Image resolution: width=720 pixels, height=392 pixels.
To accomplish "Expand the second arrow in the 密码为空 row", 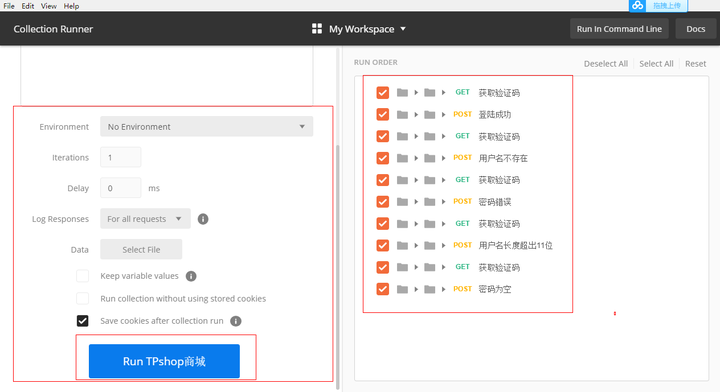I will (444, 289).
